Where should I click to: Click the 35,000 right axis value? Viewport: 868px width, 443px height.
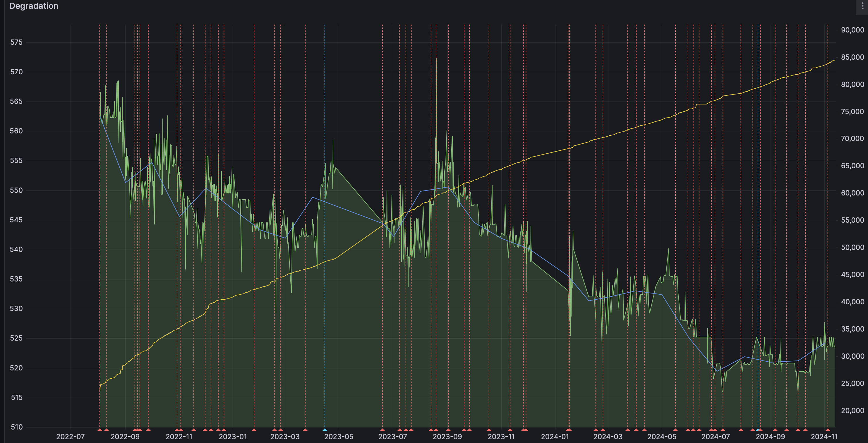point(852,329)
